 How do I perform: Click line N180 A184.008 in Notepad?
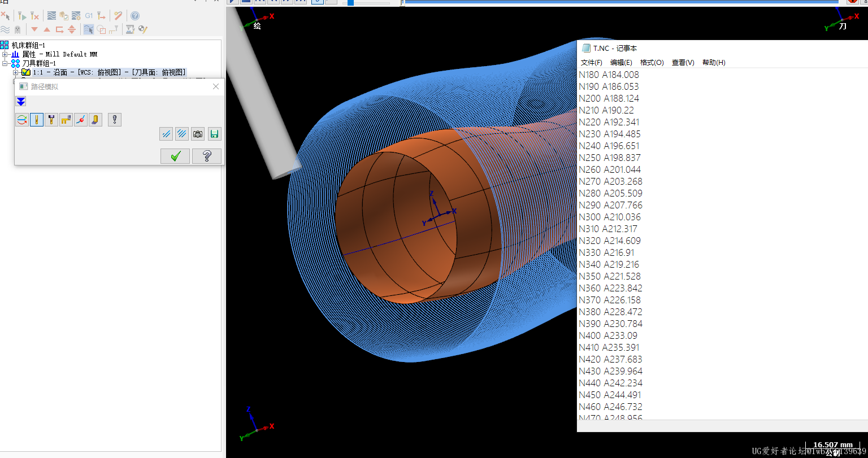pos(609,75)
